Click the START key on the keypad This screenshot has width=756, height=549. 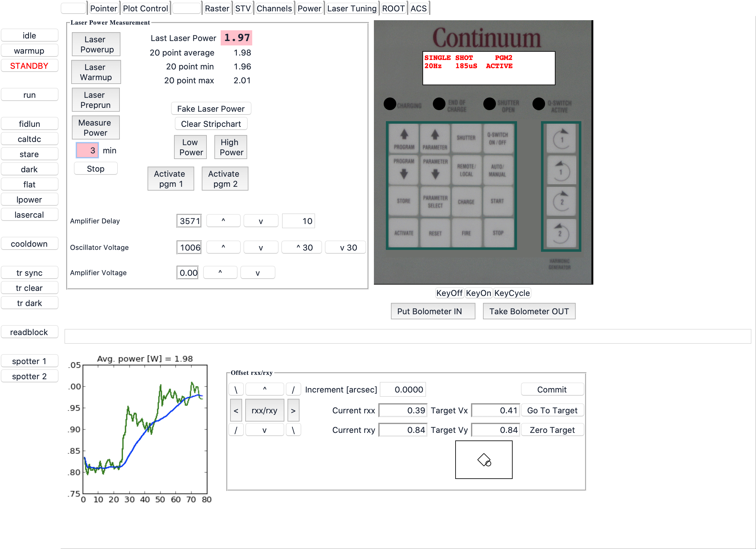pyautogui.click(x=497, y=201)
